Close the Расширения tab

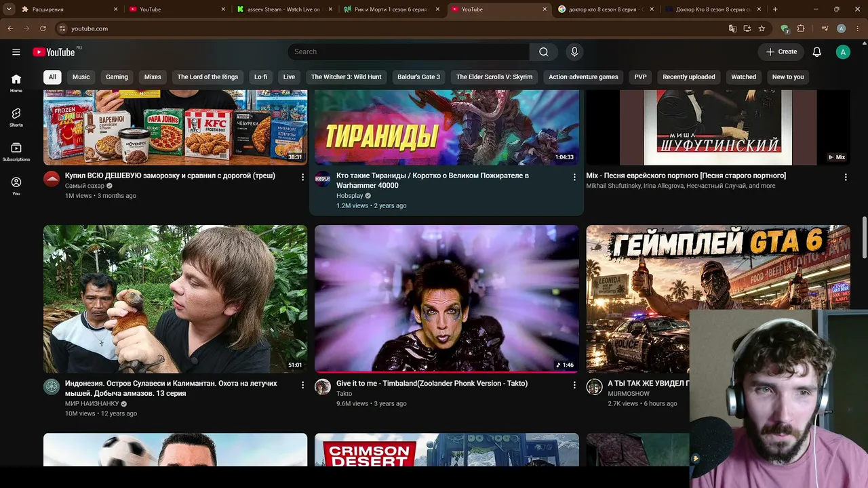[x=115, y=9]
